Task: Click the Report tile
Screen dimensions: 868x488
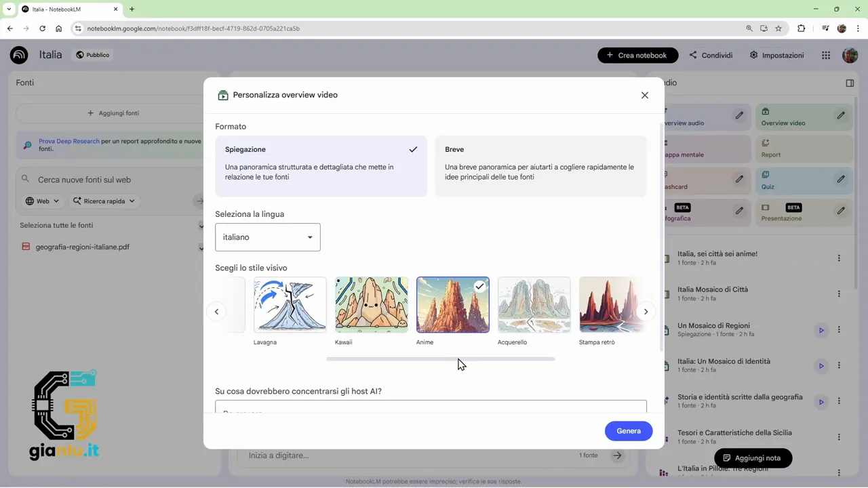Action: (804, 149)
